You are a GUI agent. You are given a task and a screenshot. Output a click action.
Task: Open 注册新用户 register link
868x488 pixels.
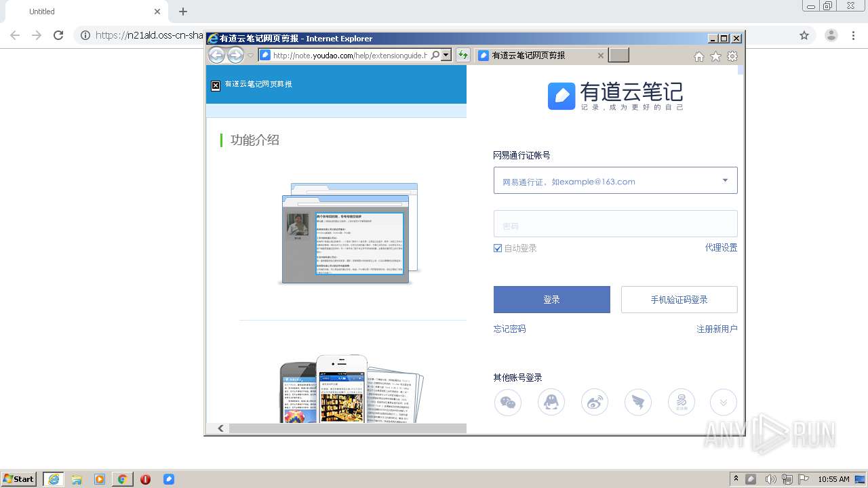pyautogui.click(x=717, y=329)
